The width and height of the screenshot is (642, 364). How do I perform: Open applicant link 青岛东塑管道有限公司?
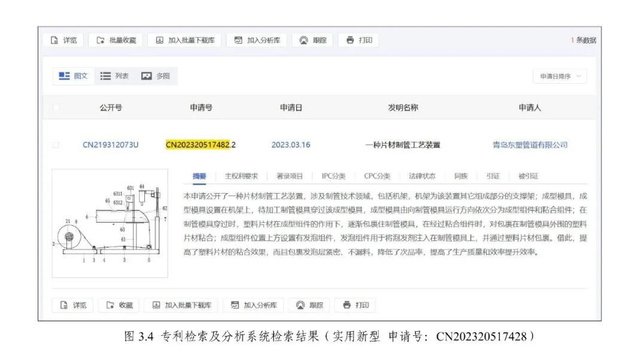(530, 145)
